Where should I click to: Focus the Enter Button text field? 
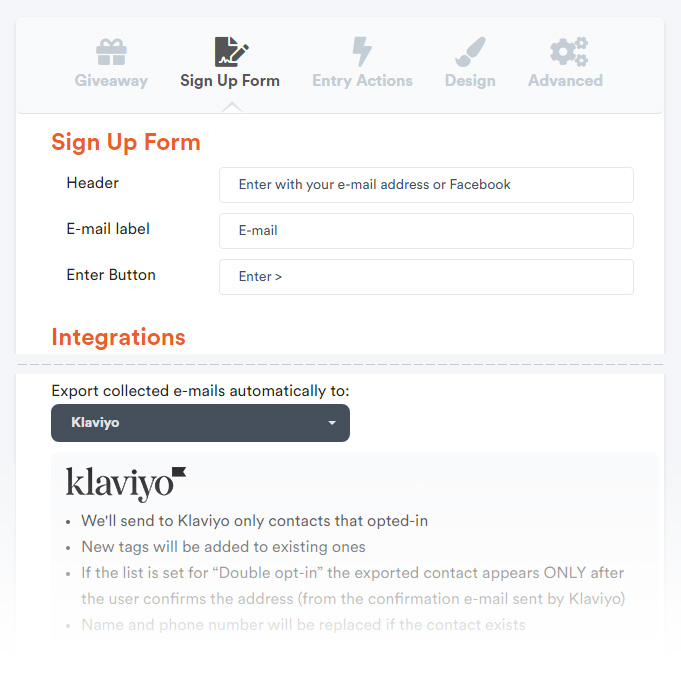[426, 277]
